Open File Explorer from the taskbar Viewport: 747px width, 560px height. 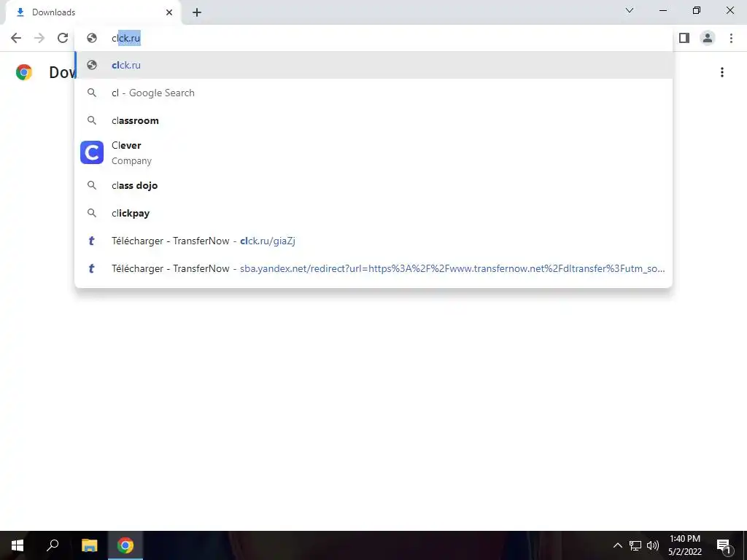[x=90, y=545]
